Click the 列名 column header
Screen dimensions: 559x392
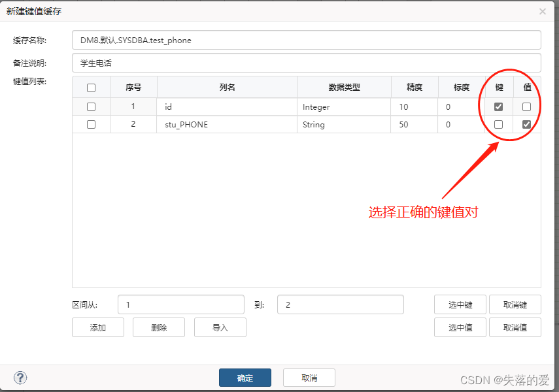point(227,88)
